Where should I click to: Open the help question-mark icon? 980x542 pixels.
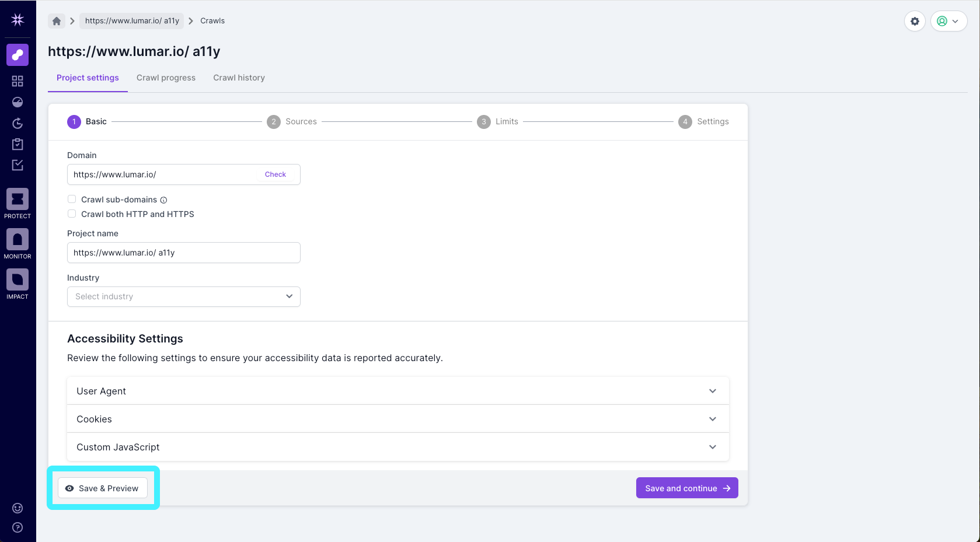pyautogui.click(x=17, y=527)
